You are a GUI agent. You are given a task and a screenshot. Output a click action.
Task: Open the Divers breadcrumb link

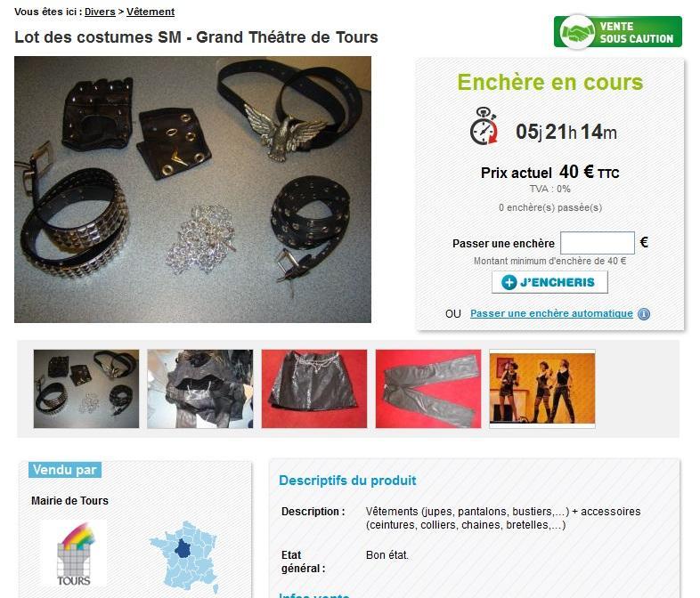100,12
